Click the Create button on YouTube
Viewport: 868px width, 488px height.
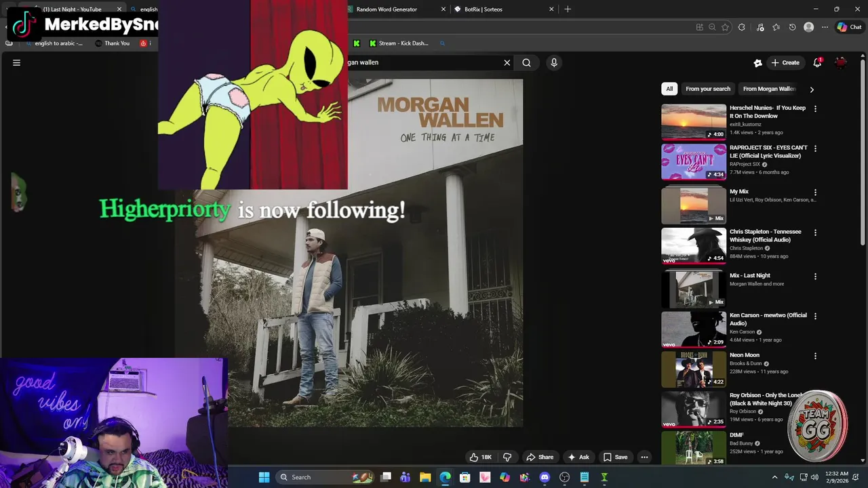pos(785,62)
